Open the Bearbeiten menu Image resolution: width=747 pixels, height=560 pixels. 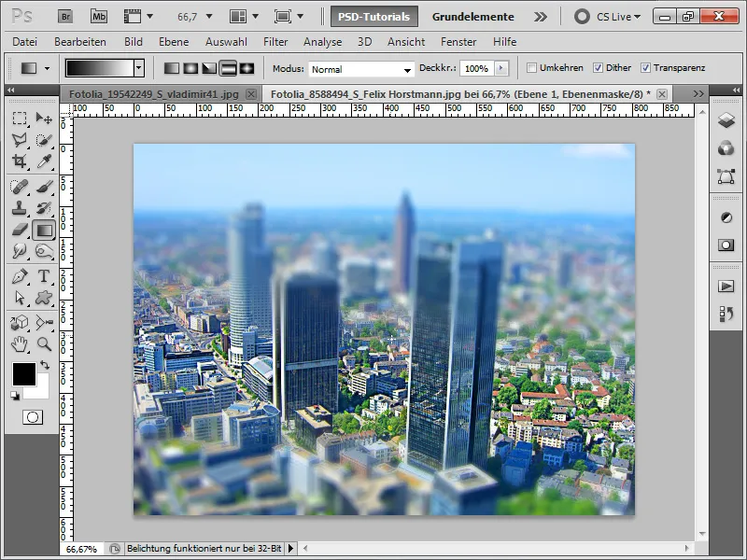coord(80,42)
